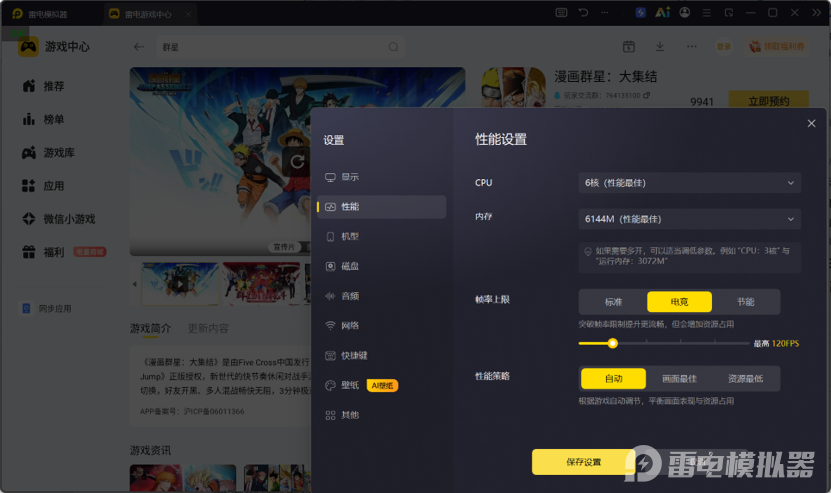The height and width of the screenshot is (493, 831).
Task: Select the 性能 performance settings section
Action: pyautogui.click(x=382, y=207)
